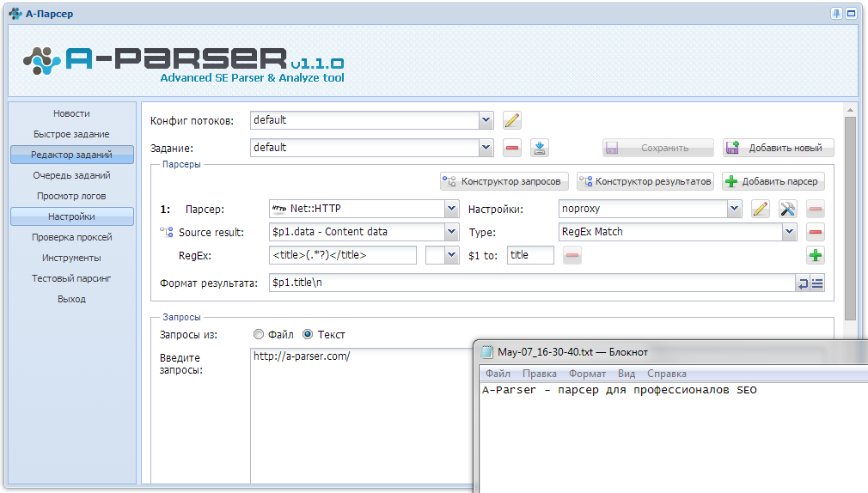Viewport: 868px width, 493px height.
Task: Select the Текст queries source radio button
Action: [x=308, y=334]
